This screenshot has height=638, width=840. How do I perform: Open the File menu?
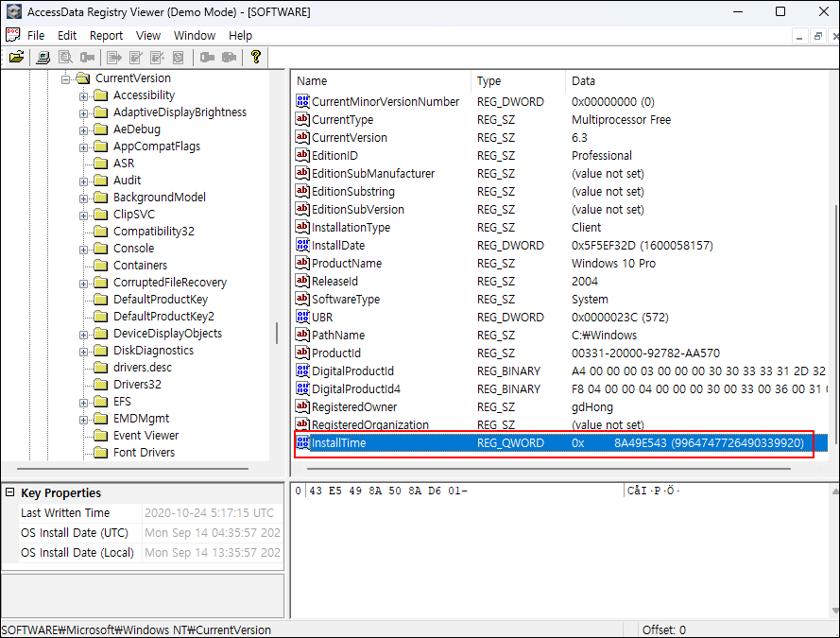(36, 35)
